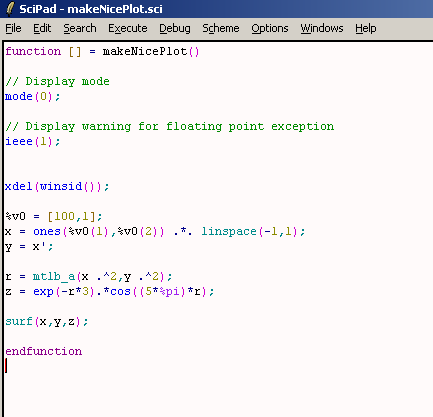433x417 pixels.
Task: Click the 'function' keyword on first line
Action: coord(33,52)
